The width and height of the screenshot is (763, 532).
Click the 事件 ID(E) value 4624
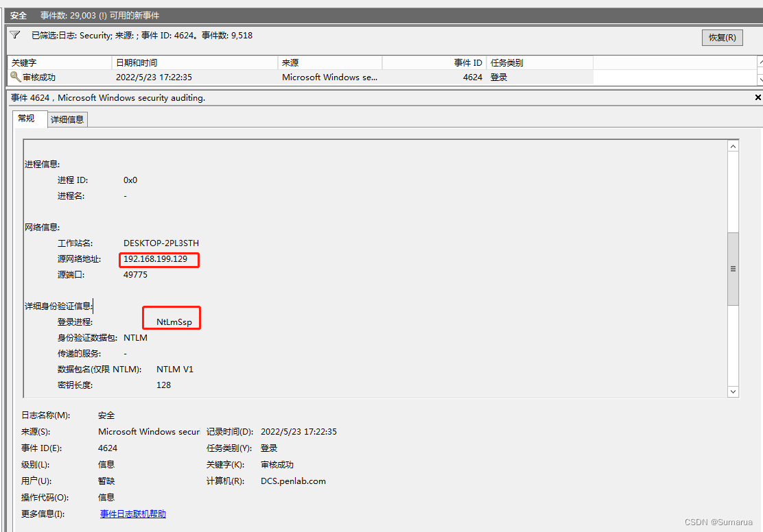click(108, 448)
